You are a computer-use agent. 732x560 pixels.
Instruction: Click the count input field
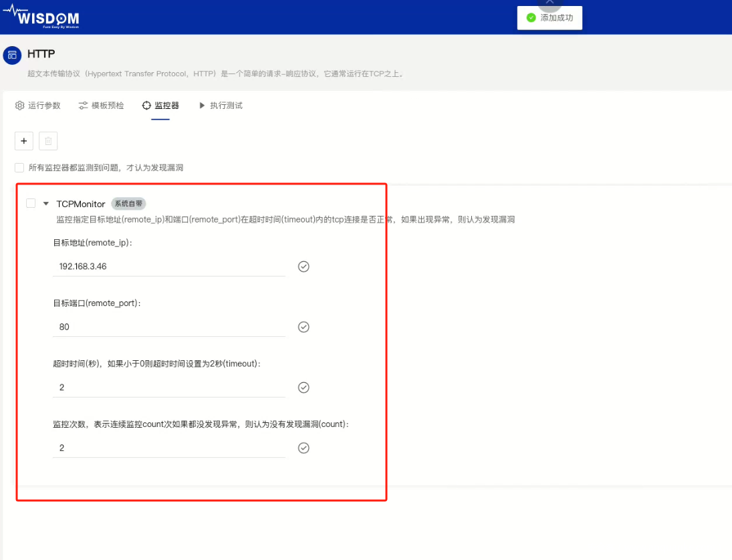[168, 448]
